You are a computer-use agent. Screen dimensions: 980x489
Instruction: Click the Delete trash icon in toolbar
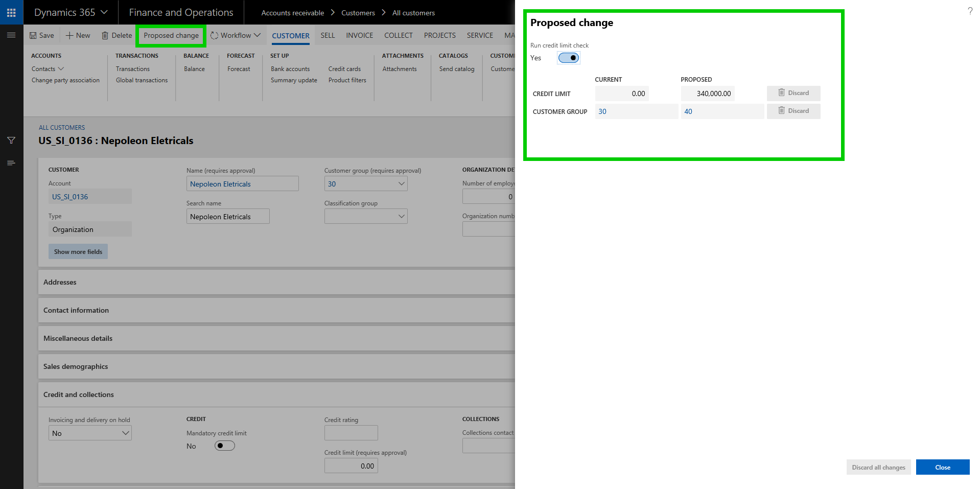pos(105,35)
